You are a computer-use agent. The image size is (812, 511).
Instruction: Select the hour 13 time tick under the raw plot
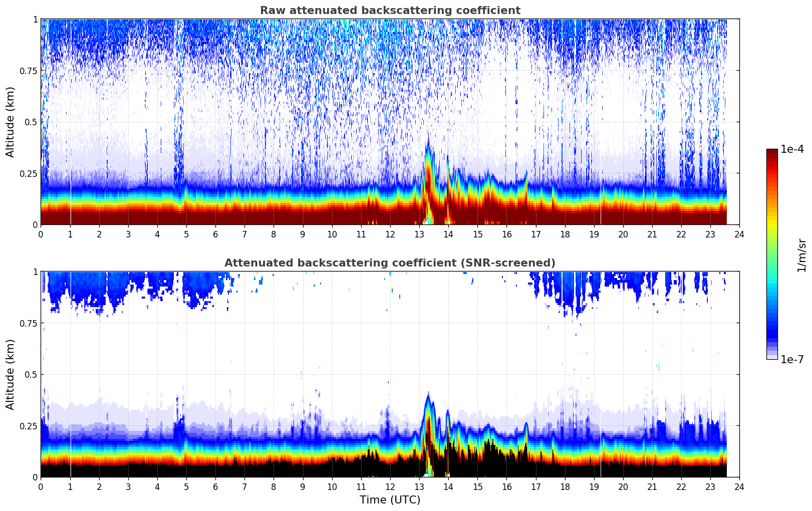419,234
